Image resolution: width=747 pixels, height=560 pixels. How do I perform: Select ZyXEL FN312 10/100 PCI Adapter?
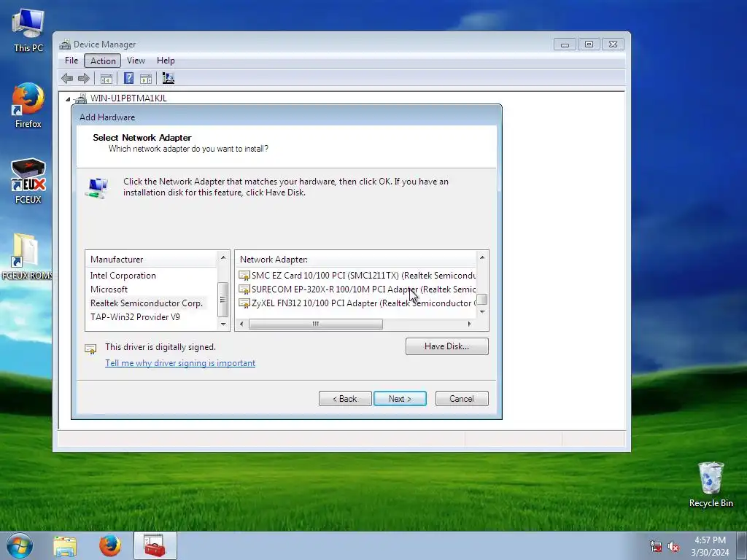[x=357, y=303]
